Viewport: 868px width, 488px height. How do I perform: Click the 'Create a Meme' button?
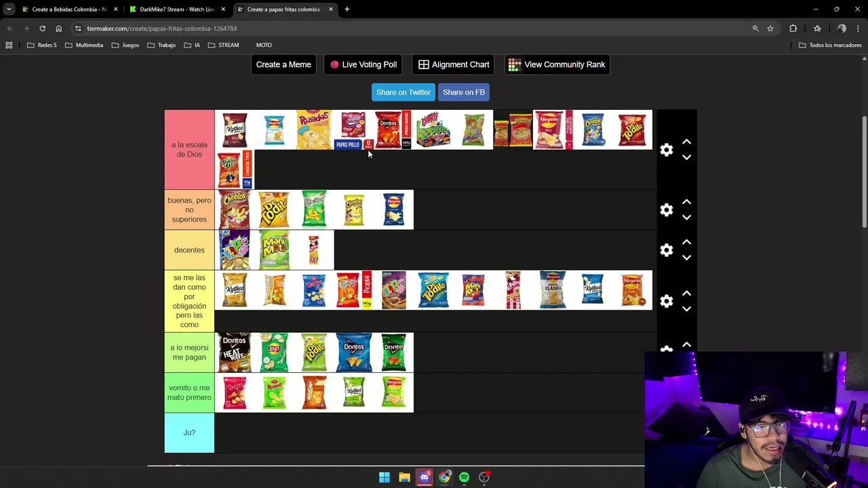[x=283, y=64]
